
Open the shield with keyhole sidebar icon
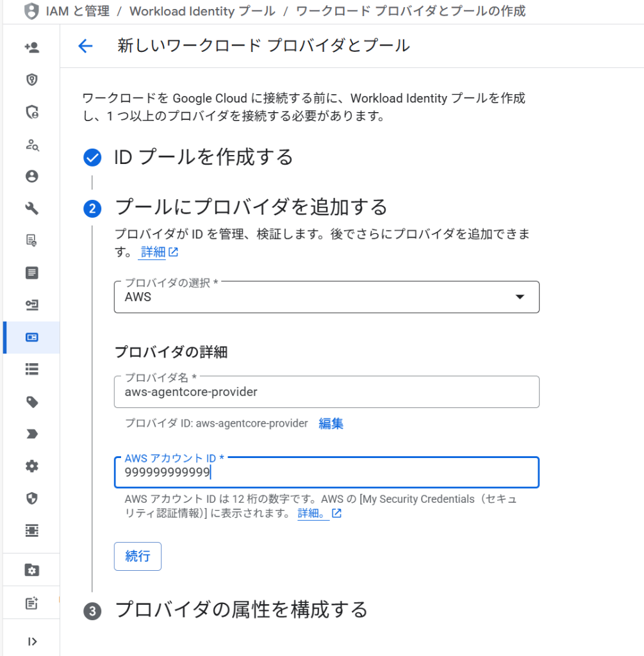coord(31,79)
